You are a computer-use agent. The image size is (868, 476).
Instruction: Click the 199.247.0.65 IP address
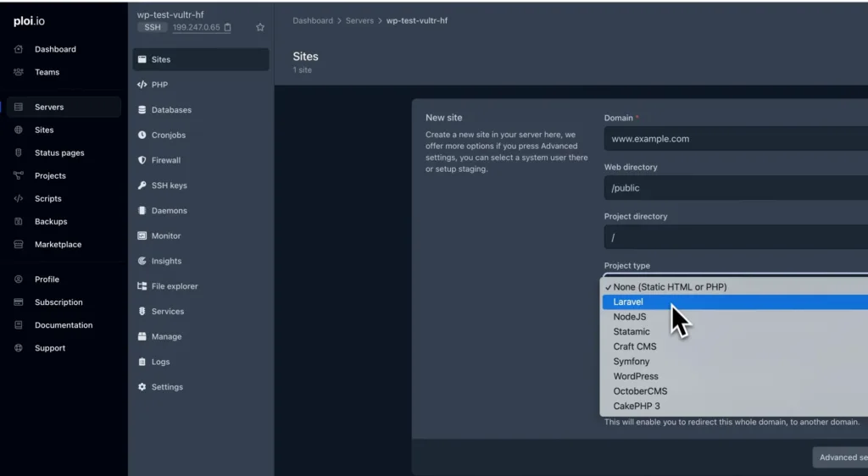(196, 27)
